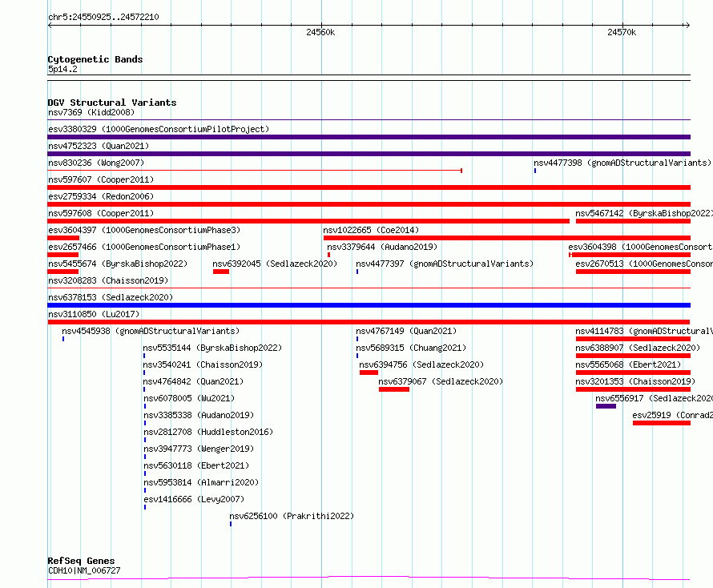Click nsv2812708 (Huddleston2016) label
This screenshot has height=588, width=713.
pos(208,432)
